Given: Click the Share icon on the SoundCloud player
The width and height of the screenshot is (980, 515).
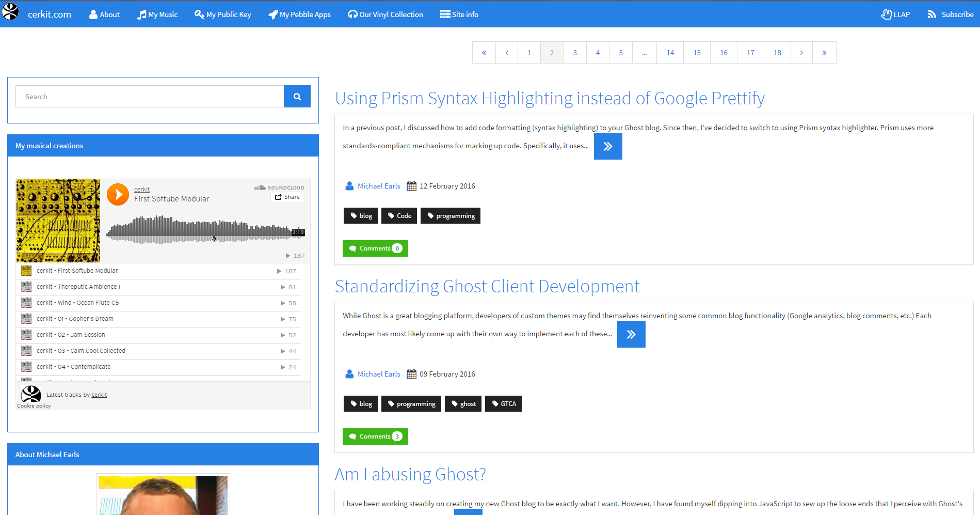Looking at the screenshot, I should 278,197.
